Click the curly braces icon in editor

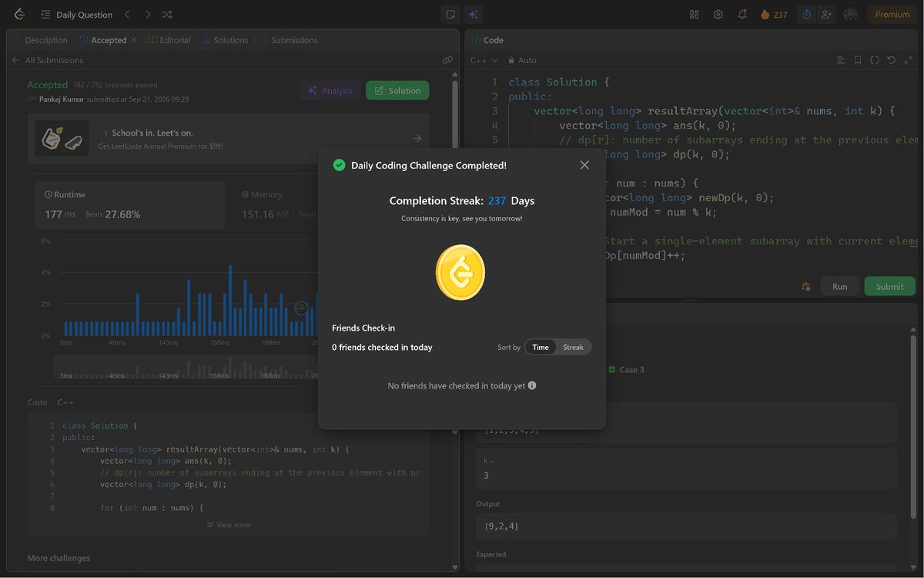click(x=875, y=60)
